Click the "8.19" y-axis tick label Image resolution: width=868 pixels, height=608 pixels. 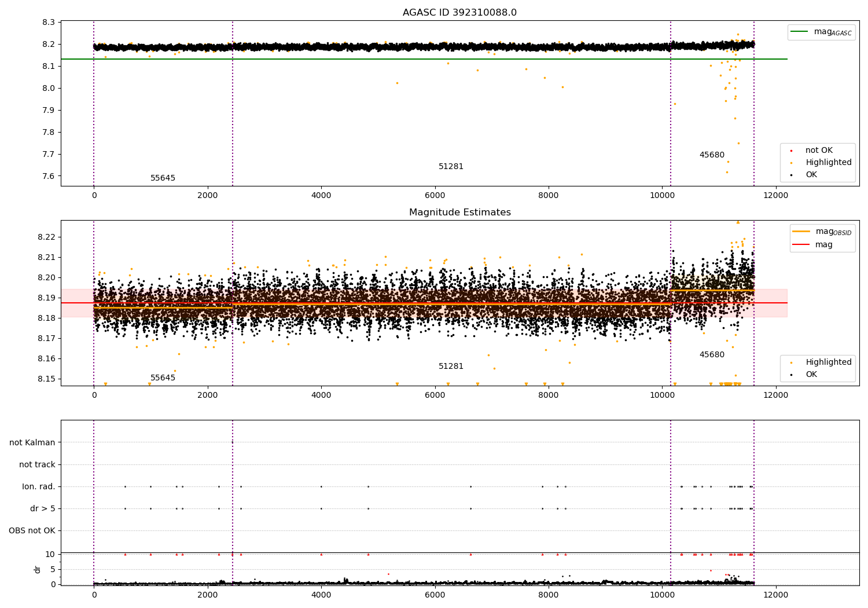pyautogui.click(x=46, y=298)
